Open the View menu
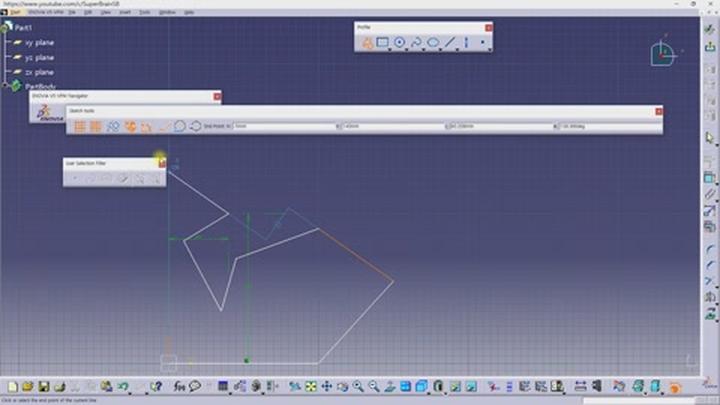This screenshot has height=405, width=720. click(106, 12)
